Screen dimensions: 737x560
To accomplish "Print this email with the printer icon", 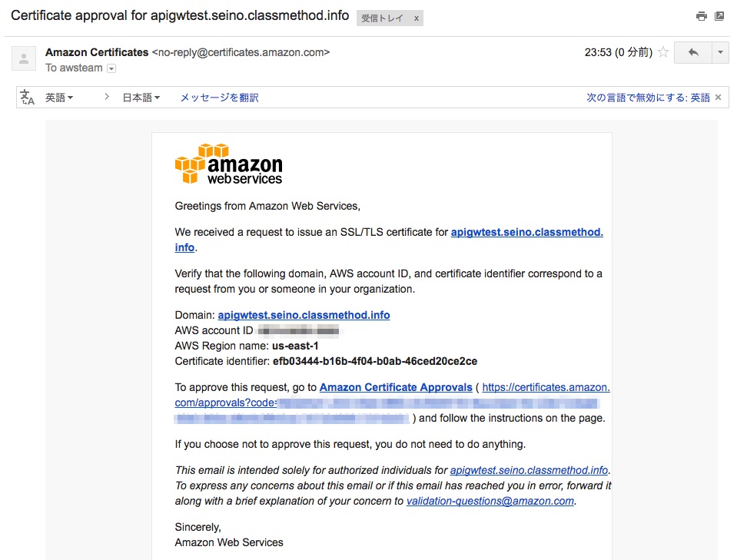I will [x=702, y=16].
